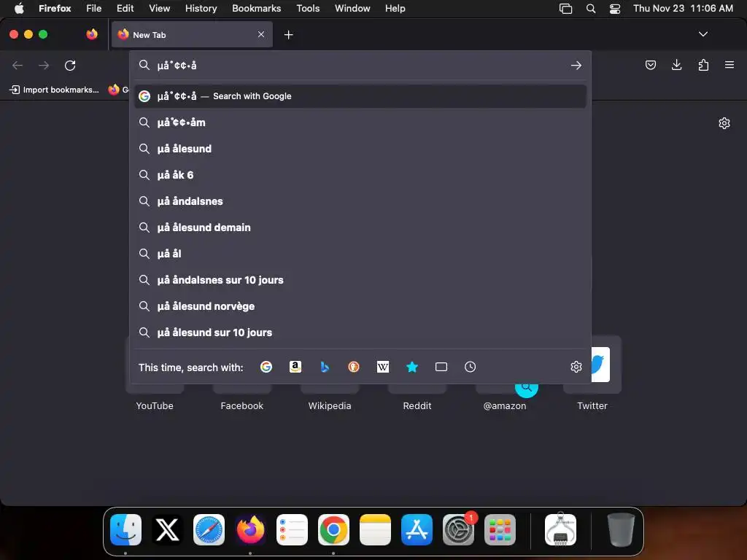Viewport: 747px width, 560px height.
Task: Select the New Tab tab
Action: 192,34
